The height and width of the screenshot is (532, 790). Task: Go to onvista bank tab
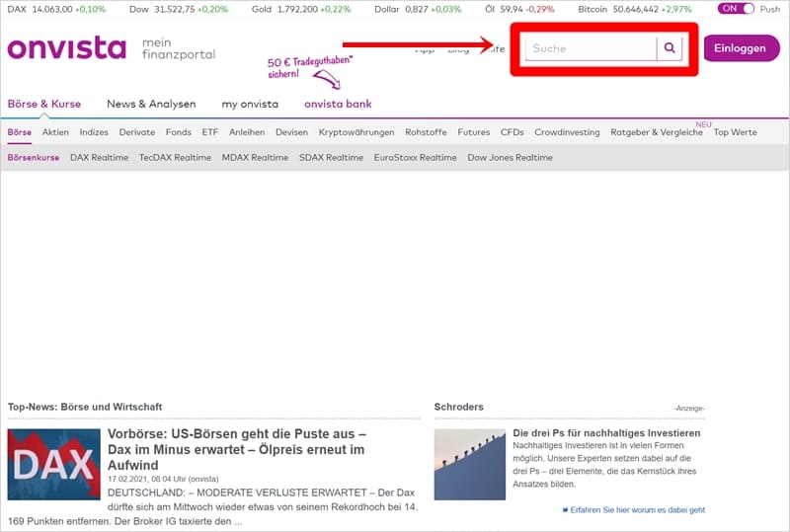pyautogui.click(x=338, y=104)
